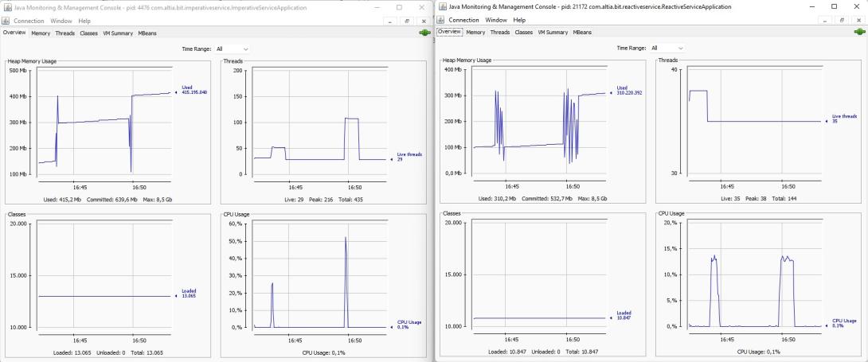Open MBeans tab in left console
The height and width of the screenshot is (362, 868).
147,33
